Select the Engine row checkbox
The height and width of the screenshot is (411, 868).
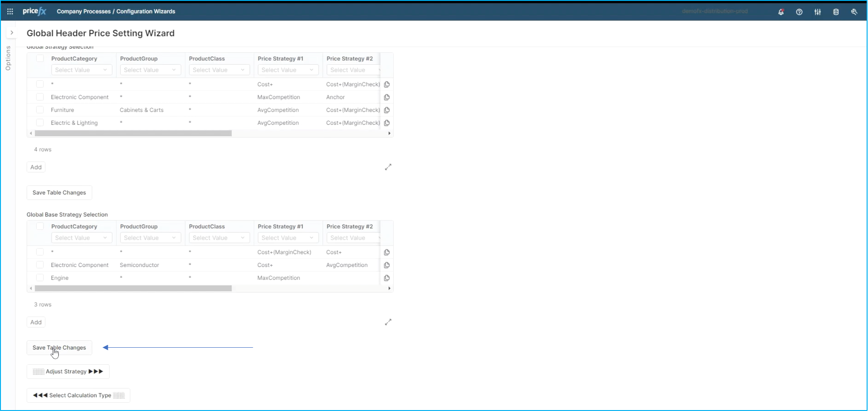pos(40,278)
